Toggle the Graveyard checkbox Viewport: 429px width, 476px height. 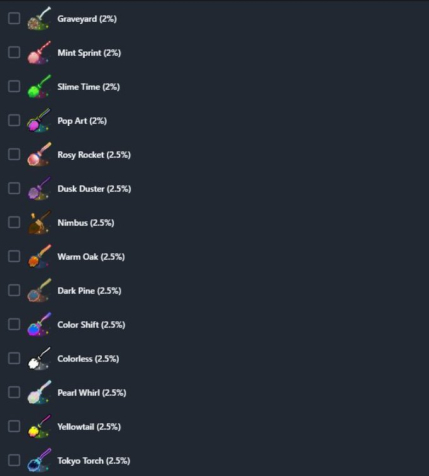pos(14,18)
